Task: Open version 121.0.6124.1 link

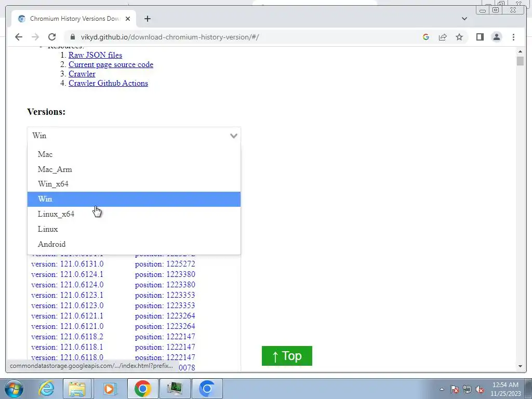Action: click(x=67, y=274)
